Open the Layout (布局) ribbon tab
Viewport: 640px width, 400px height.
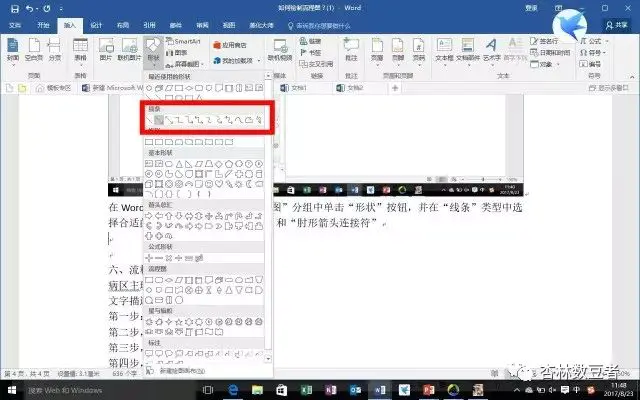click(x=122, y=23)
